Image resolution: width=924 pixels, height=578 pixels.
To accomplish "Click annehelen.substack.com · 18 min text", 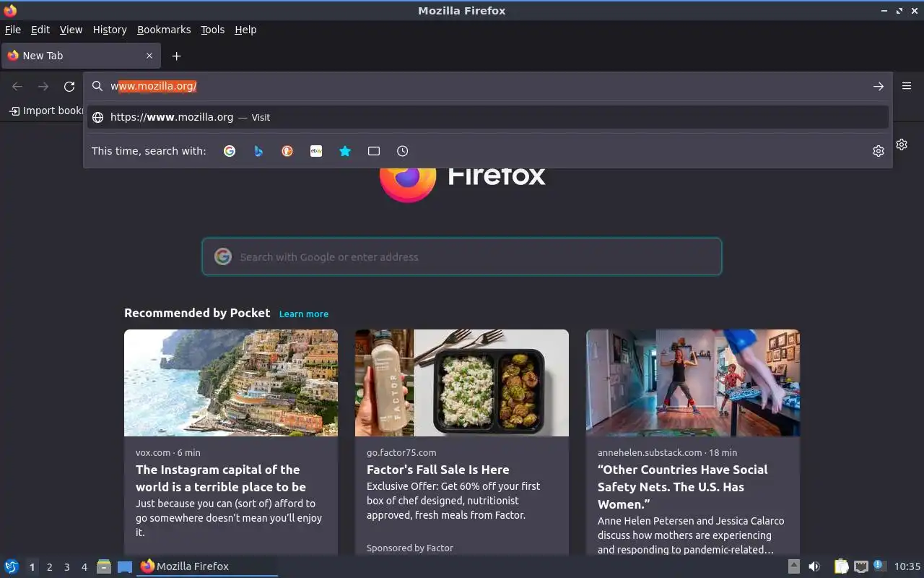I will click(667, 452).
